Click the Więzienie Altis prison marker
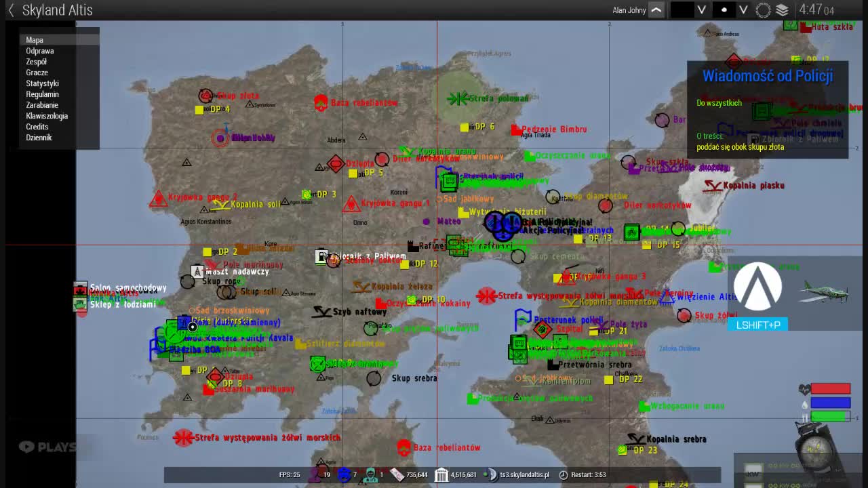 667,297
